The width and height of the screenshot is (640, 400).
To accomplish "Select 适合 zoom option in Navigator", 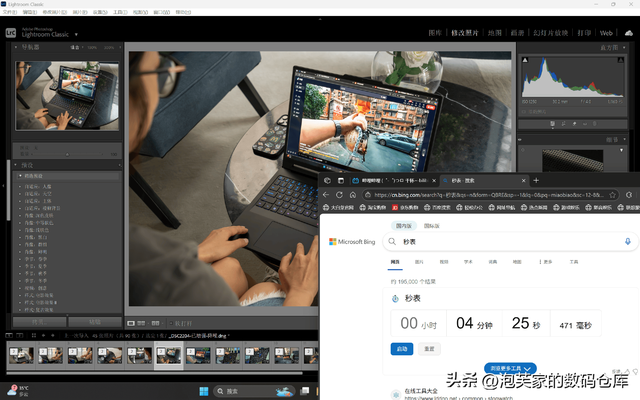I will pyautogui.click(x=75, y=47).
